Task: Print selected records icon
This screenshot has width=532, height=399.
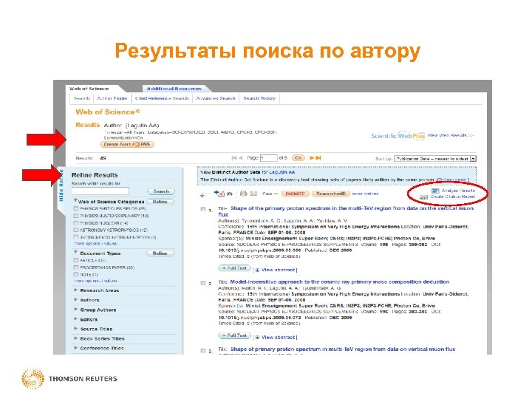Action: pyautogui.click(x=243, y=194)
